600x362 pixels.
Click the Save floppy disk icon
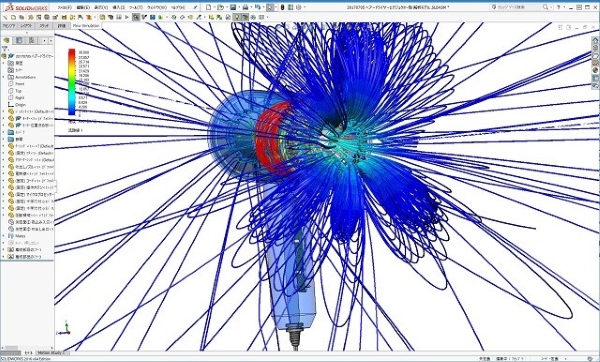click(233, 7)
